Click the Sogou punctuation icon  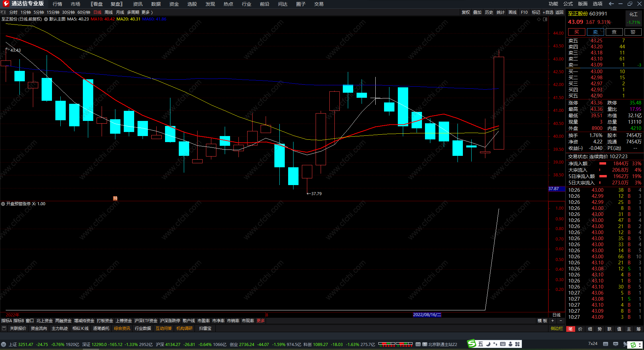(495, 344)
